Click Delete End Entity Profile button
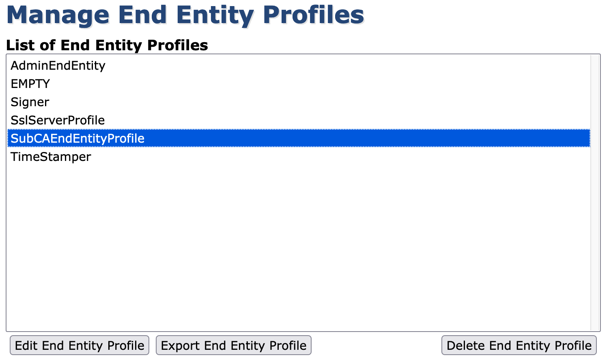This screenshot has height=364, width=611. pyautogui.click(x=519, y=345)
